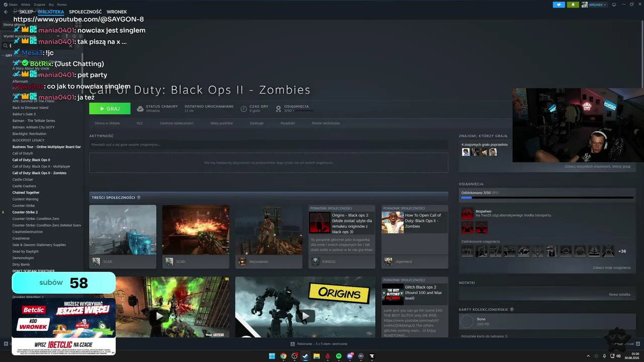Focus the activity status input field
Screen dimensions: 644x362
pos(269,145)
